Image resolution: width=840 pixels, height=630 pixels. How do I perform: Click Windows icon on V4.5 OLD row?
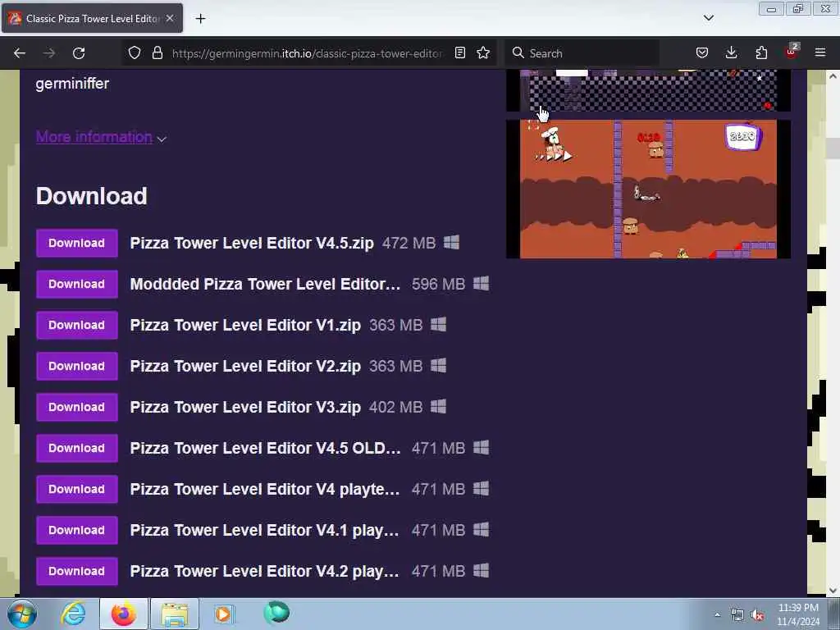481,447
